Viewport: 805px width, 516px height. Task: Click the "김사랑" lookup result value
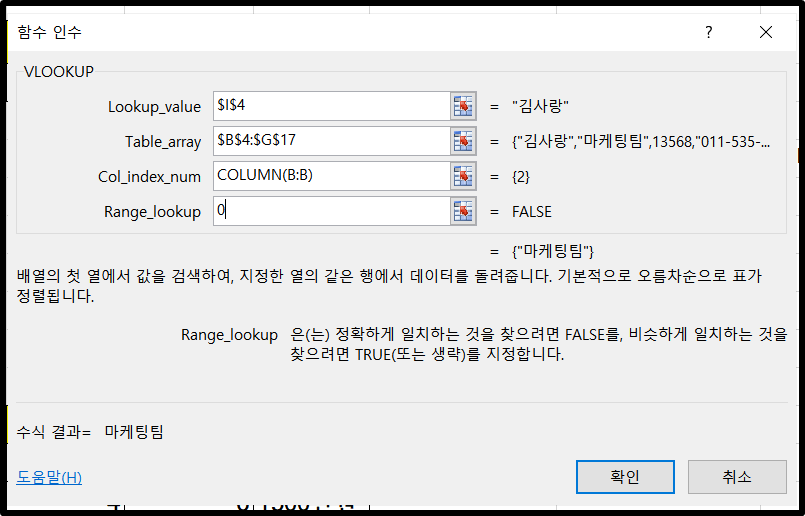tap(540, 107)
